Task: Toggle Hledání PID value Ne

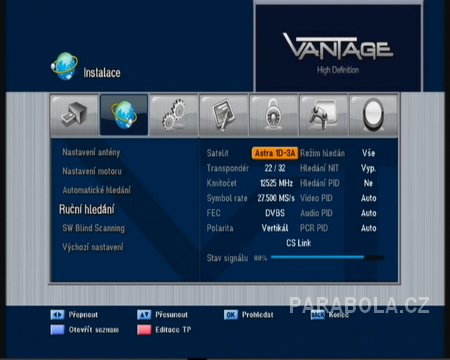Action: pos(368,183)
